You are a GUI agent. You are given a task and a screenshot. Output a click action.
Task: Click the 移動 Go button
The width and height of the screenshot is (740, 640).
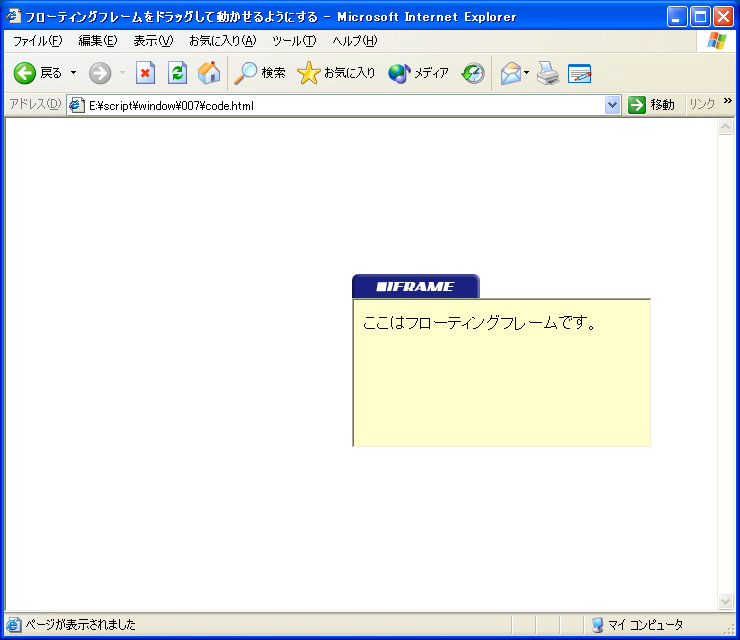pos(651,105)
